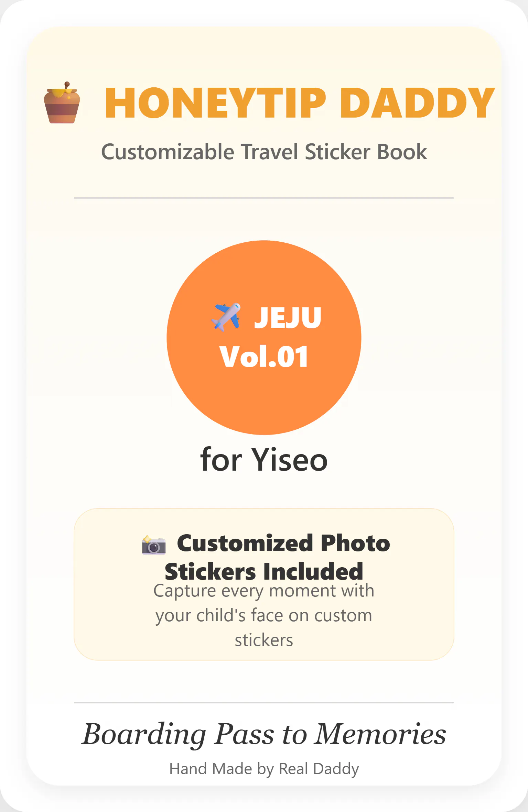Click the honey pot logo icon

pos(62,103)
